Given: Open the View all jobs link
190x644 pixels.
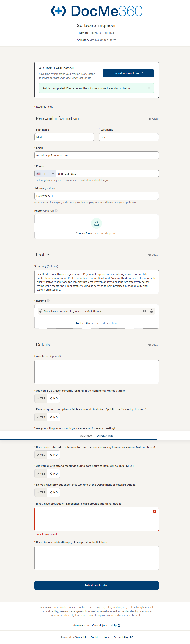Looking at the screenshot, I should coord(100,626).
